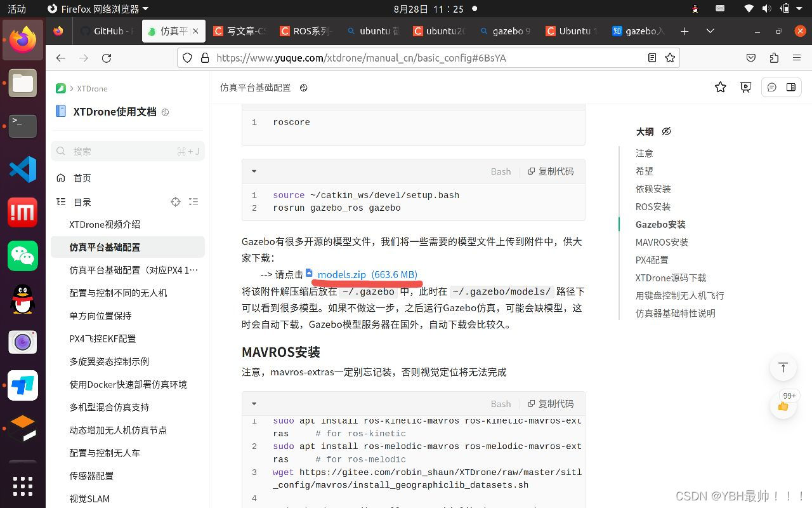Image resolution: width=812 pixels, height=508 pixels.
Task: Toggle right sidebar panel icon
Action: [x=790, y=87]
